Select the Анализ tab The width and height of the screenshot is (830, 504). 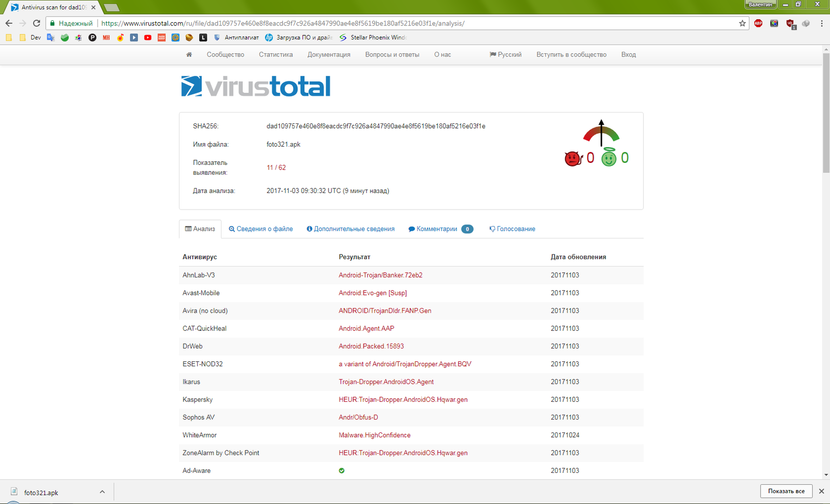click(200, 229)
